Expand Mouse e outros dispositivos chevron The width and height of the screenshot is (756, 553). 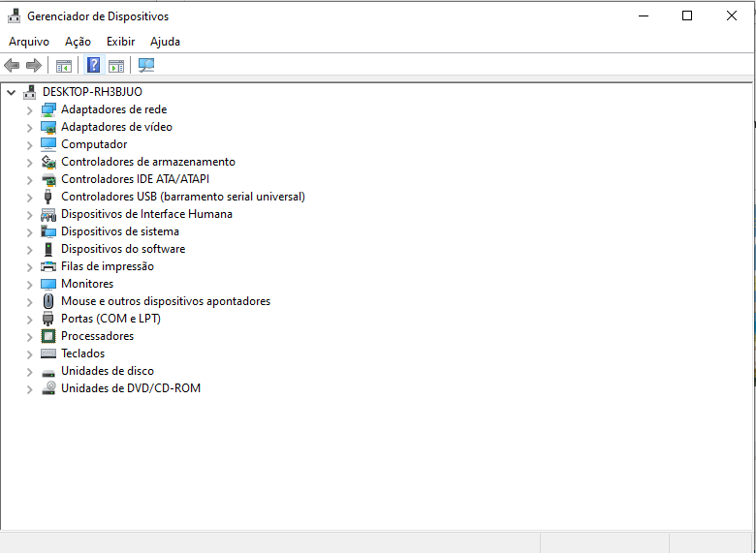(x=29, y=301)
